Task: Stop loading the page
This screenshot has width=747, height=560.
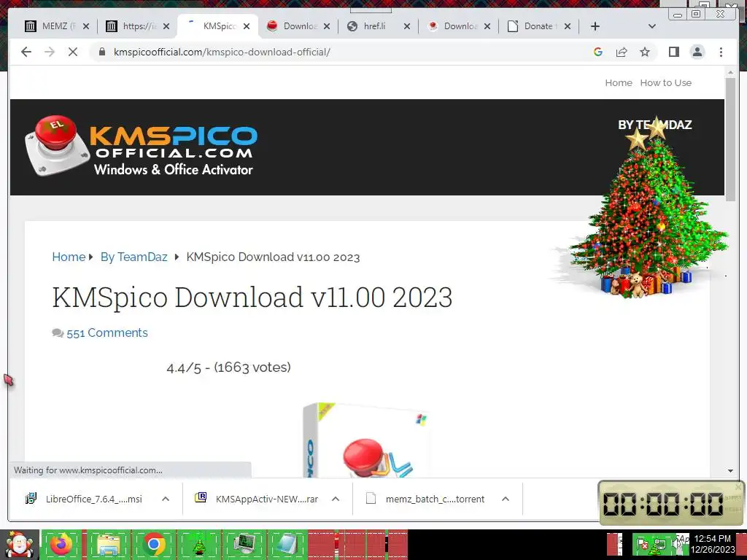Action: (x=73, y=52)
